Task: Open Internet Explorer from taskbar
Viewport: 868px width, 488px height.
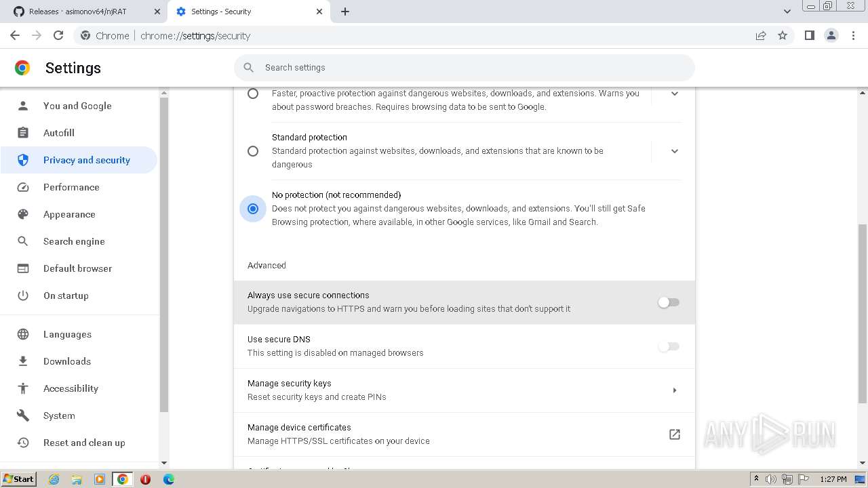Action: [54, 479]
